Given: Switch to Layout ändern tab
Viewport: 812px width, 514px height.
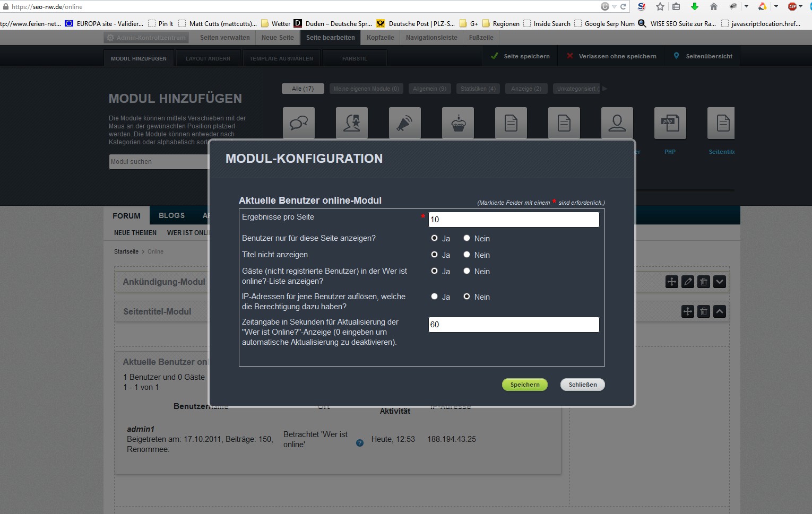Looking at the screenshot, I should click(208, 58).
